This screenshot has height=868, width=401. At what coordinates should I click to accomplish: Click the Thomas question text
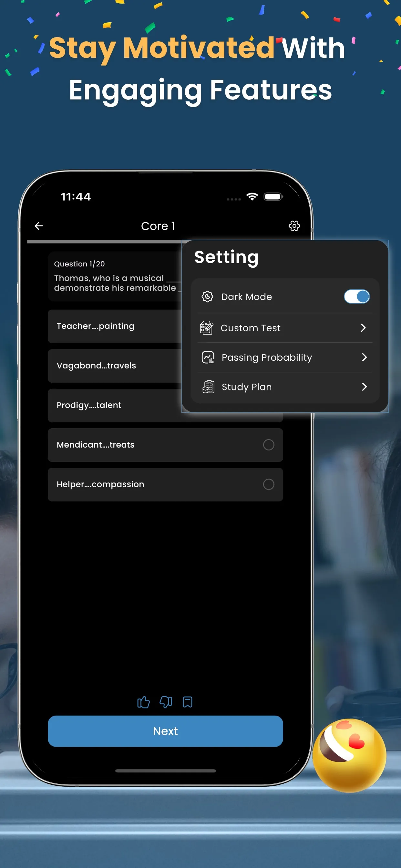[118, 283]
